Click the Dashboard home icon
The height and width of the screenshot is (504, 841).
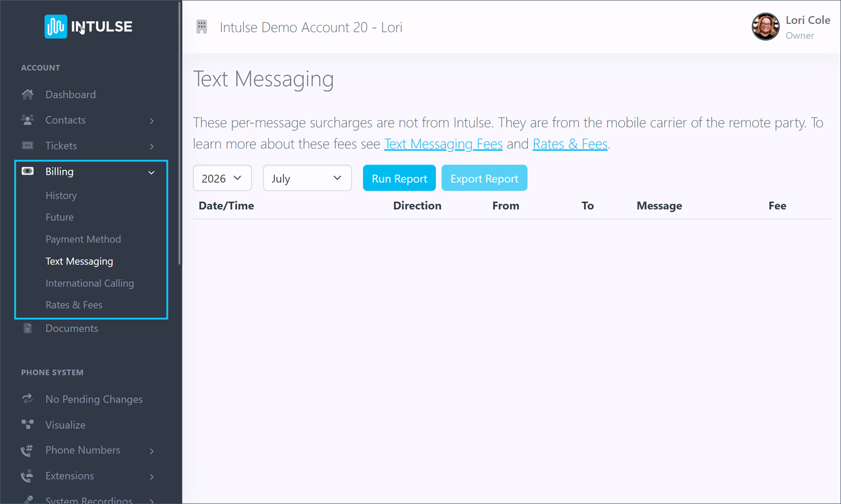pos(27,94)
